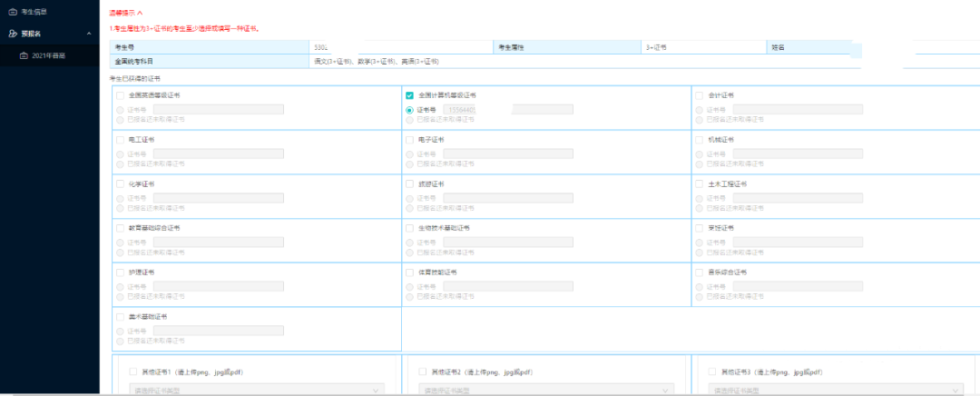
Task: Check the 电工证书 checkbox
Action: click(120, 140)
